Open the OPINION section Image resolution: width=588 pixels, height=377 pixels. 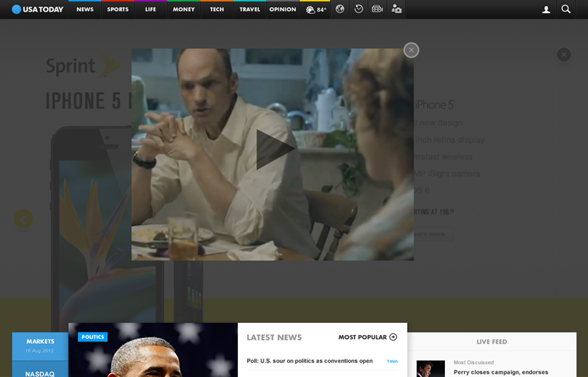point(283,9)
